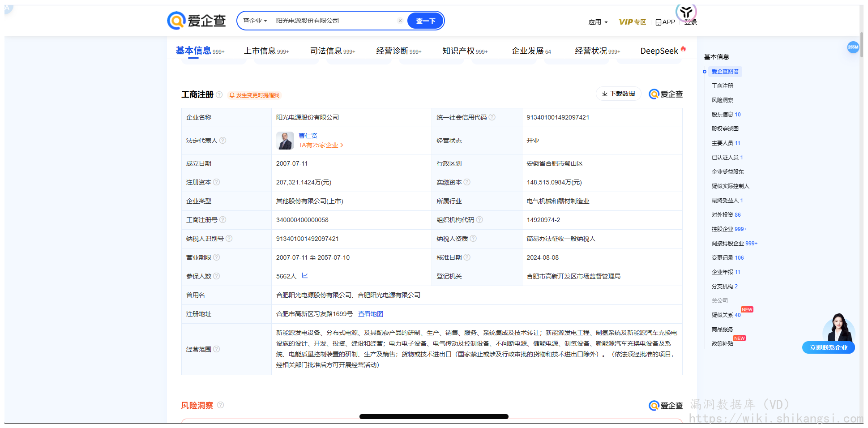Open the DeepSeek tab

pyautogui.click(x=663, y=51)
